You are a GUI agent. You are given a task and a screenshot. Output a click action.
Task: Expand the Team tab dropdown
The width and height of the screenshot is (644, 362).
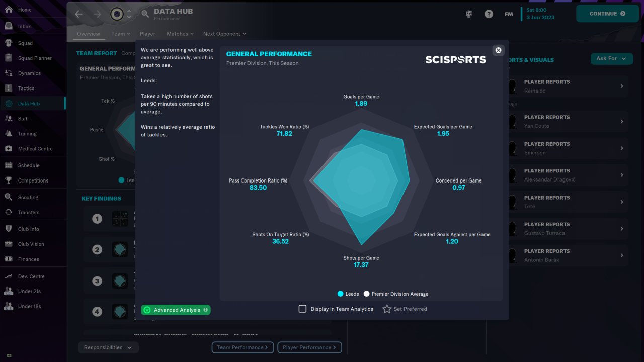[x=121, y=34]
